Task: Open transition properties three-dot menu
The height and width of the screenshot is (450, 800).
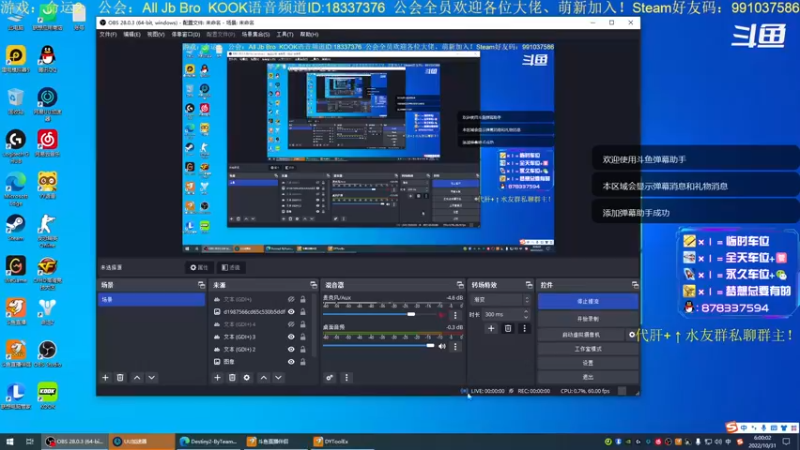Action: [524, 329]
